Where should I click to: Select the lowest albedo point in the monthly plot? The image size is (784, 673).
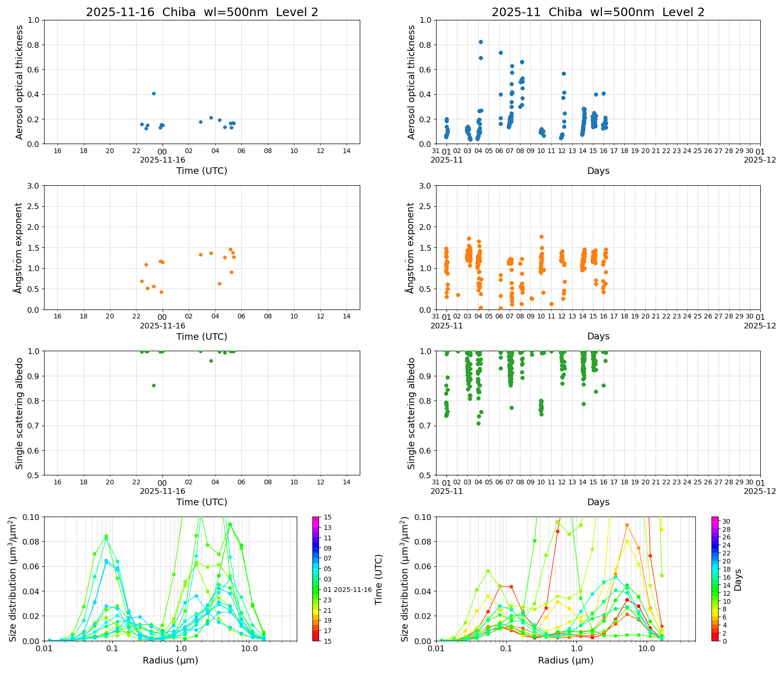pos(478,423)
